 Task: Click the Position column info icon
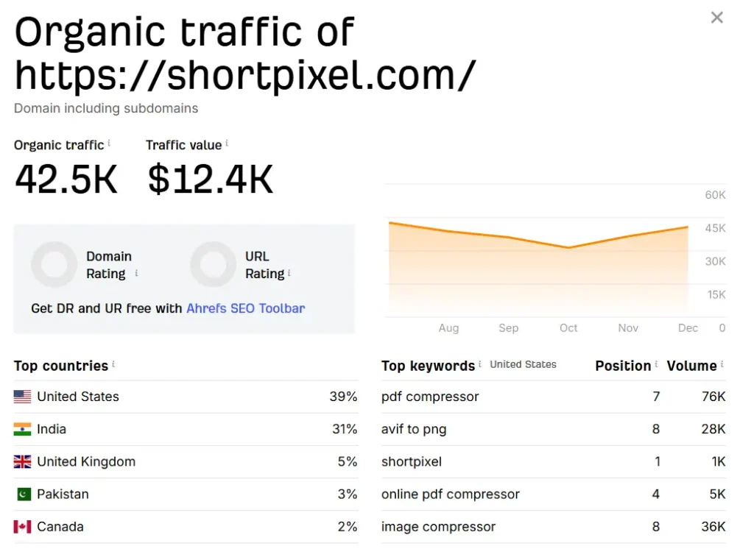pos(656,364)
